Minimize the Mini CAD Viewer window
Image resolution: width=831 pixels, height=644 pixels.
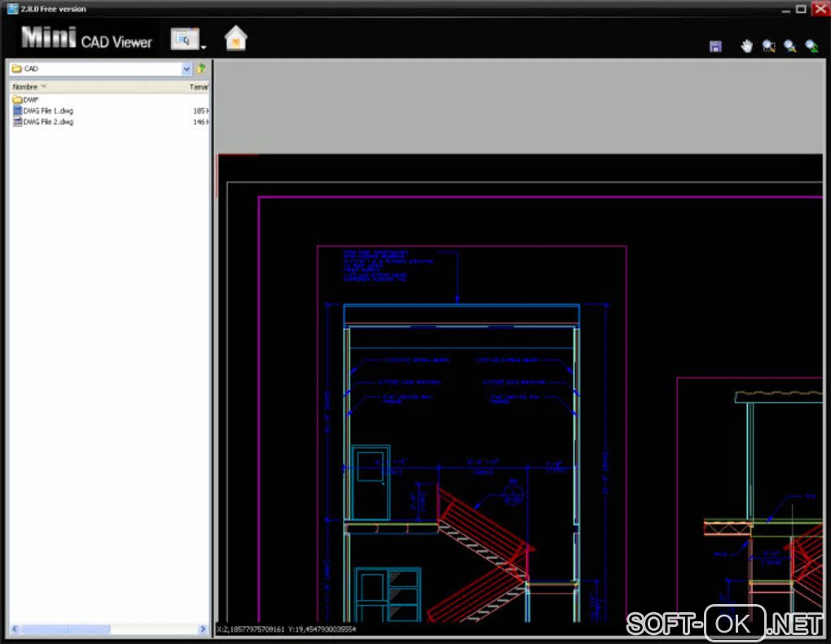tap(786, 10)
